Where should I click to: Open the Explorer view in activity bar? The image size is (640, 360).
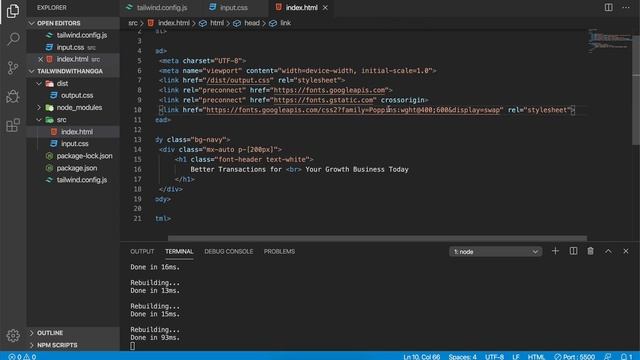(13, 11)
